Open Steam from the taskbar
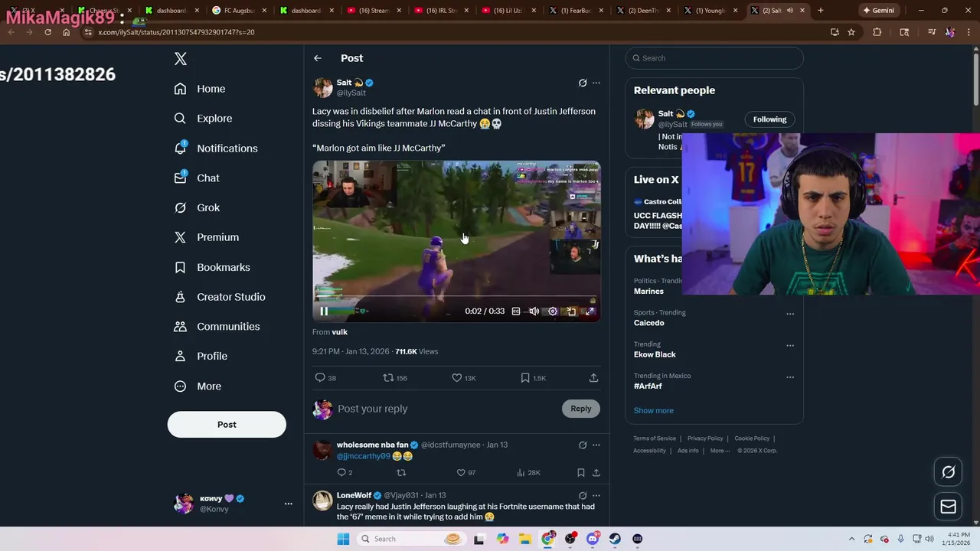980x551 pixels. [615, 539]
